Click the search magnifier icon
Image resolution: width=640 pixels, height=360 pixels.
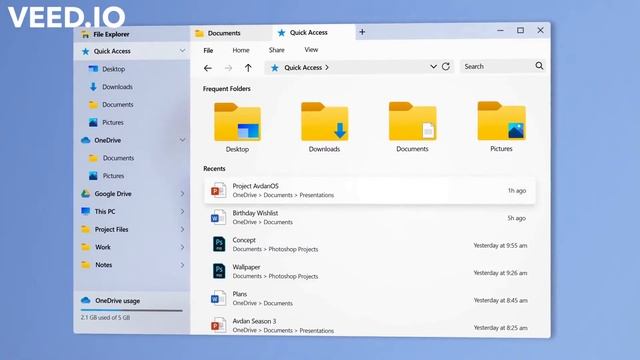pos(539,66)
